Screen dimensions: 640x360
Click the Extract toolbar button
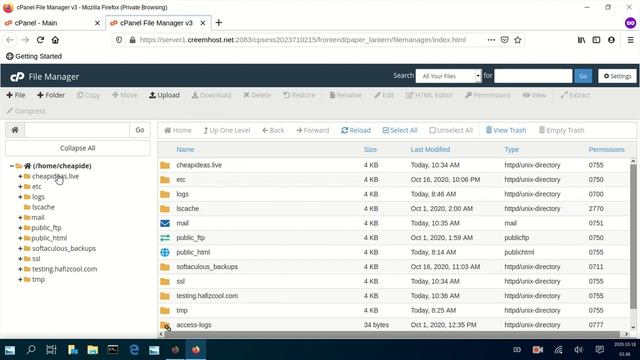point(575,95)
